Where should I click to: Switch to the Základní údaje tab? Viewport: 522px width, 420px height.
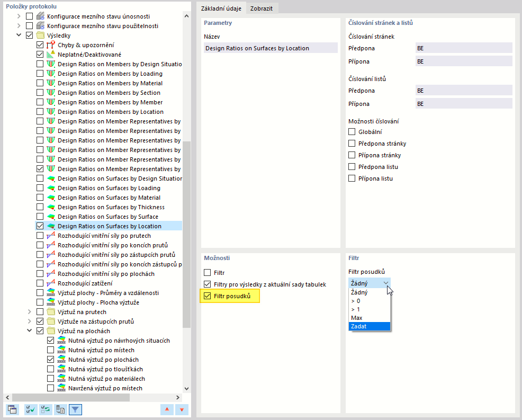click(221, 8)
